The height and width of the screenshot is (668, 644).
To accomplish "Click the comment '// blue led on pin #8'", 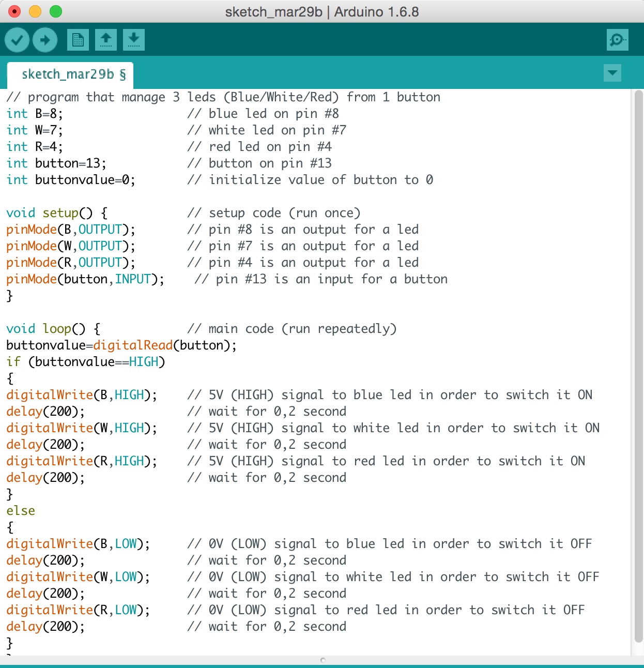I will click(263, 114).
